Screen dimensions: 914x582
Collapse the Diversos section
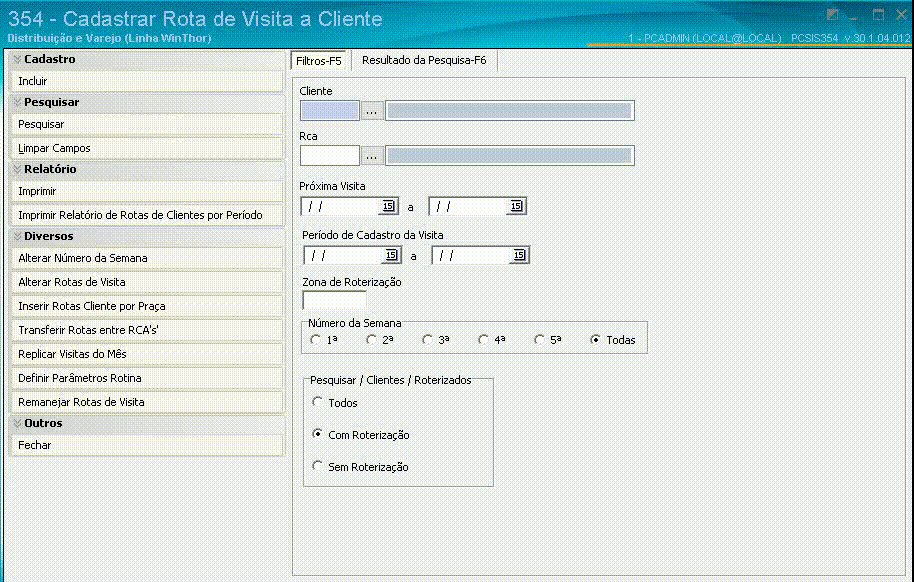coord(17,237)
